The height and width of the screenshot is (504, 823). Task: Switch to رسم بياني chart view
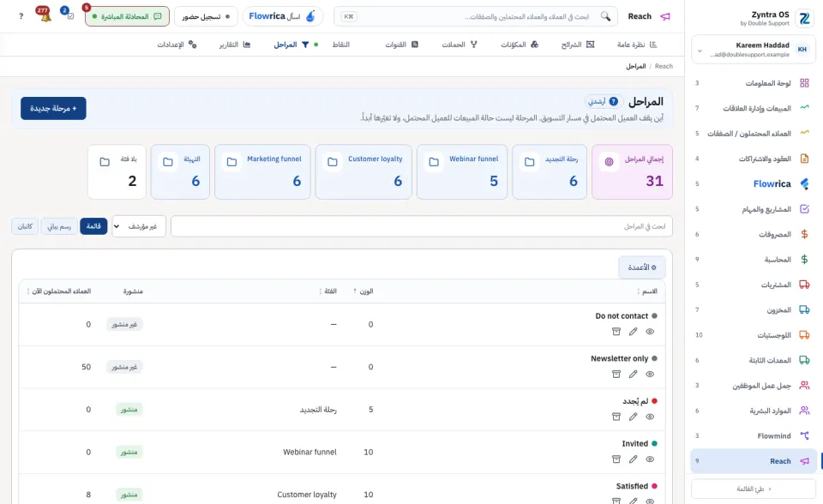59,226
